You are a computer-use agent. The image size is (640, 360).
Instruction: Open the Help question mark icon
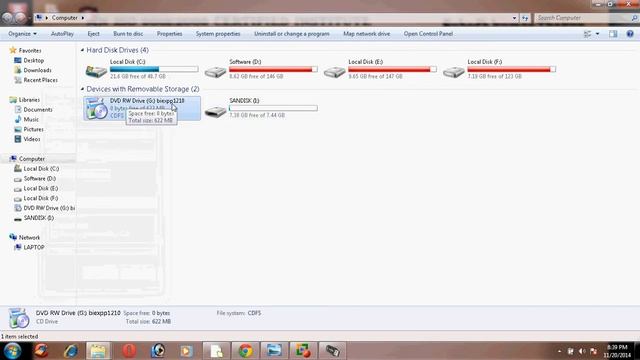click(630, 34)
